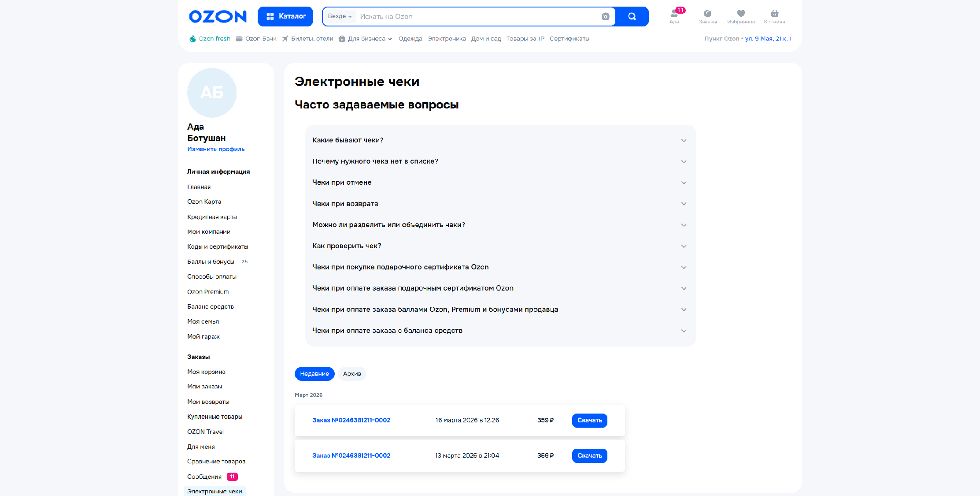Switch to the Архив tab
Image resolution: width=980 pixels, height=496 pixels.
[x=352, y=374]
